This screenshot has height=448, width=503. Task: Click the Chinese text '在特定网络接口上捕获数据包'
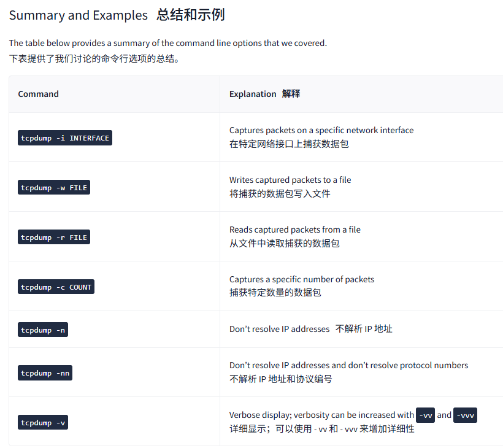pyautogui.click(x=289, y=144)
